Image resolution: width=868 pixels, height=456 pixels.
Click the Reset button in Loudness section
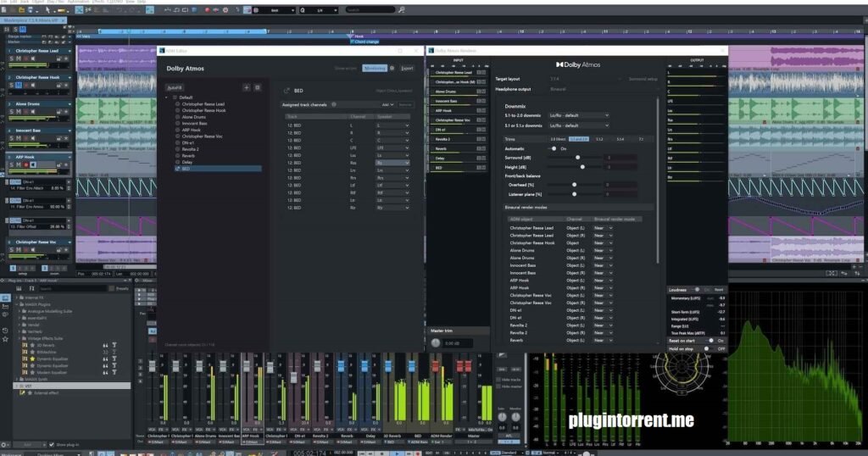coord(719,289)
